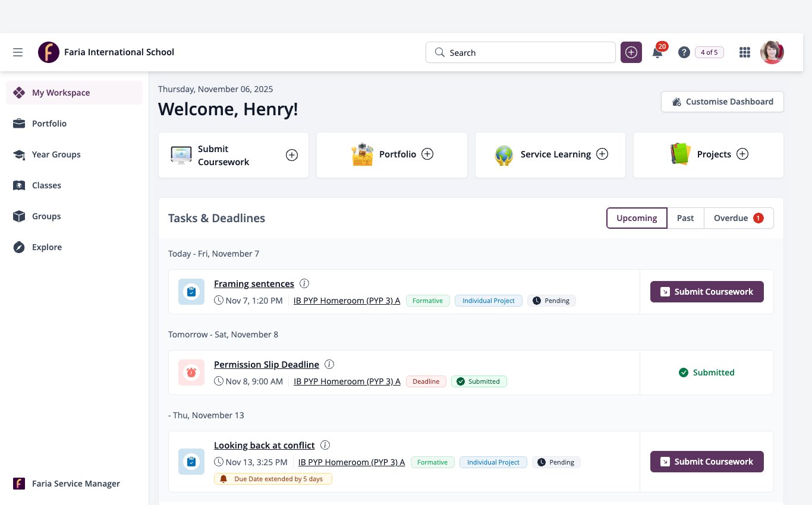Open the help question mark icon
812x505 pixels.
pyautogui.click(x=684, y=52)
